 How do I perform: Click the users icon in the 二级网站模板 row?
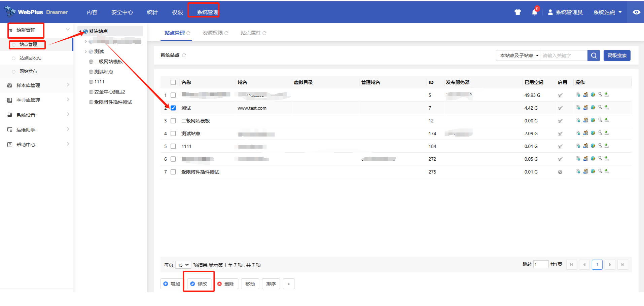585,120
